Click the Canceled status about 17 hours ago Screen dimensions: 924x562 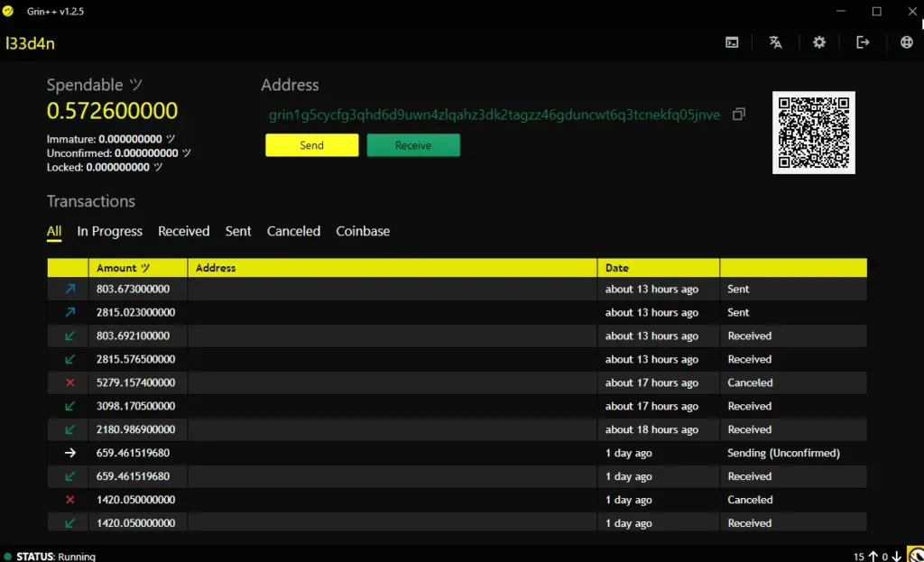[x=750, y=382]
